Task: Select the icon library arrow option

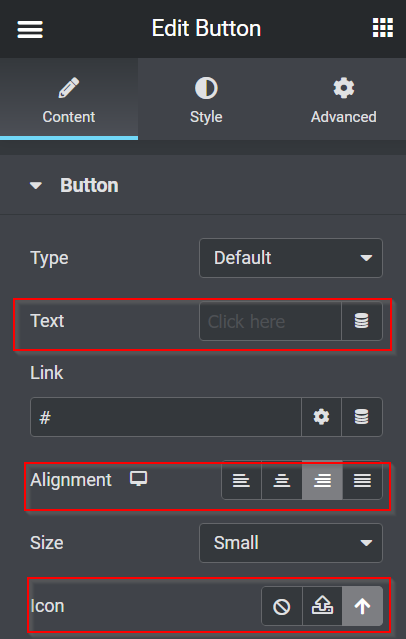Action: click(x=362, y=606)
